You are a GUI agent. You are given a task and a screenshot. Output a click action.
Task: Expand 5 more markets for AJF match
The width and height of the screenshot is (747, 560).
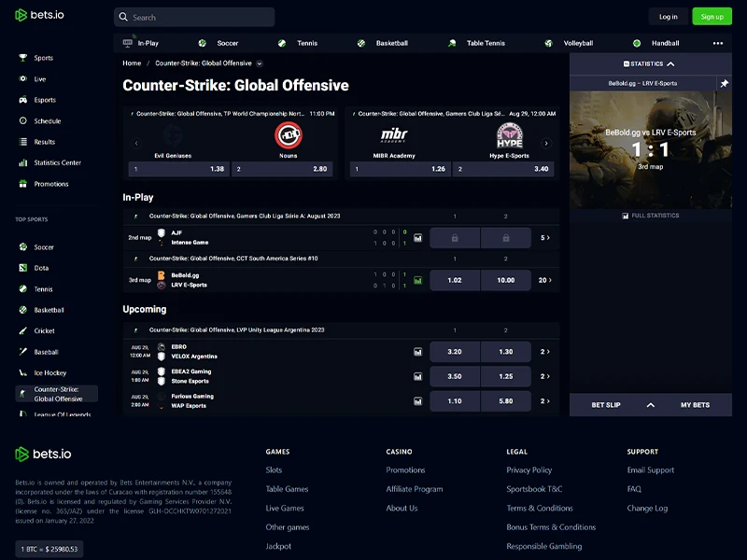coord(545,238)
